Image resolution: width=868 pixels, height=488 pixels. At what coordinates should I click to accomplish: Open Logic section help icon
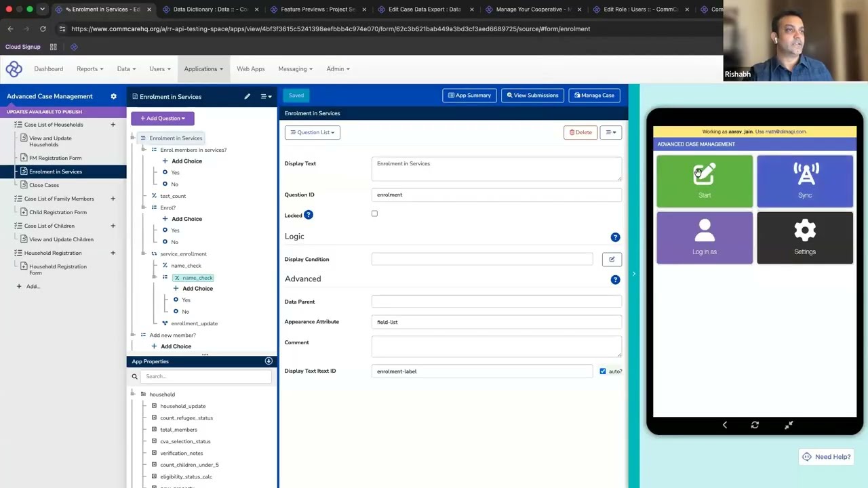click(x=615, y=237)
